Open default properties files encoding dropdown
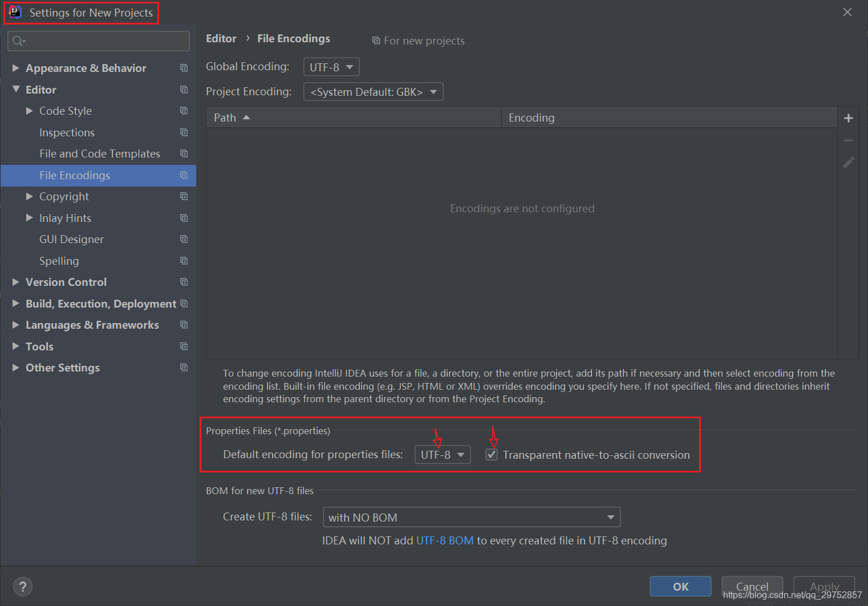The image size is (868, 606). click(443, 455)
